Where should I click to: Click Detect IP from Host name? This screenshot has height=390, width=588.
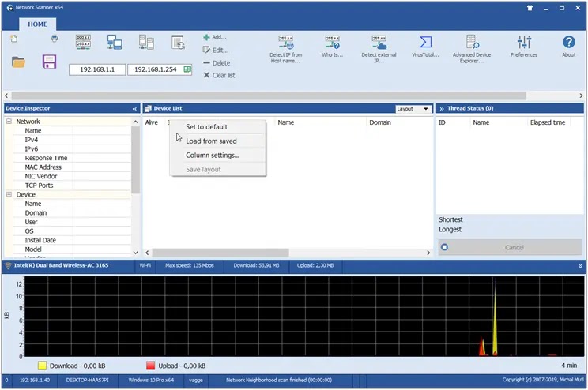pyautogui.click(x=286, y=49)
